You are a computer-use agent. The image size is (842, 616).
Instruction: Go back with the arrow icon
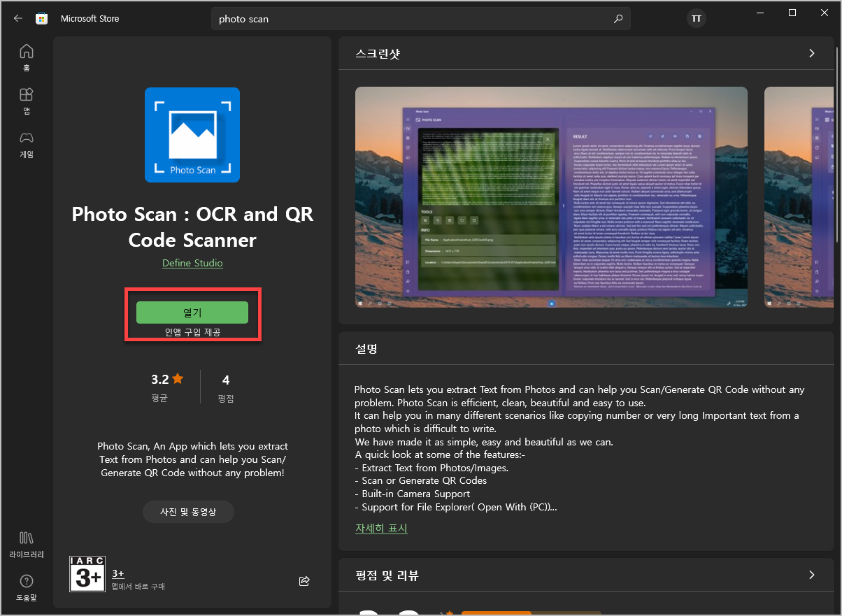click(18, 19)
